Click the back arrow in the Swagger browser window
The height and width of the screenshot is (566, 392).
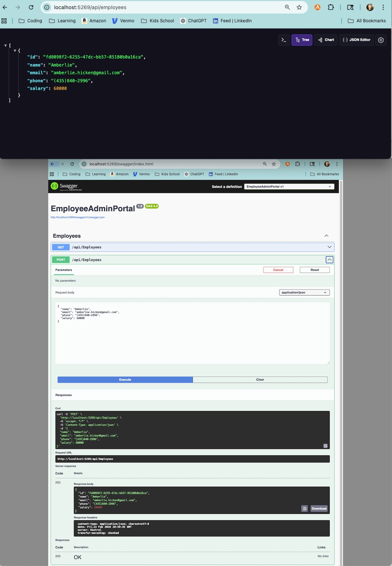tap(53, 164)
